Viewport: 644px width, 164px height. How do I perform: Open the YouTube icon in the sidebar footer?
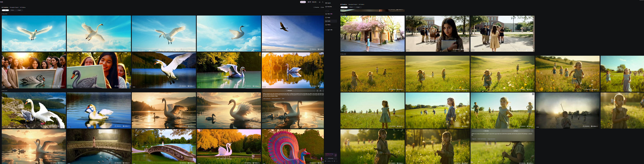pos(329,161)
